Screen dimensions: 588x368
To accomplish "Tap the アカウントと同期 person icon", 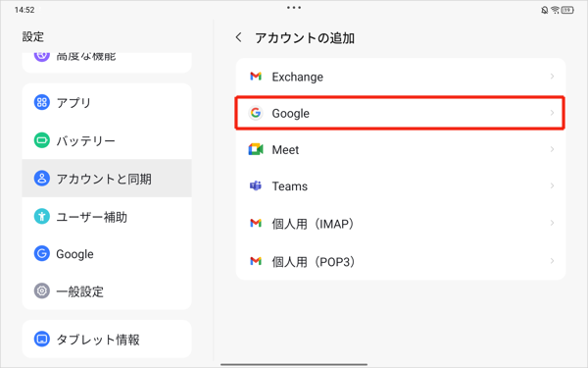I will [41, 179].
